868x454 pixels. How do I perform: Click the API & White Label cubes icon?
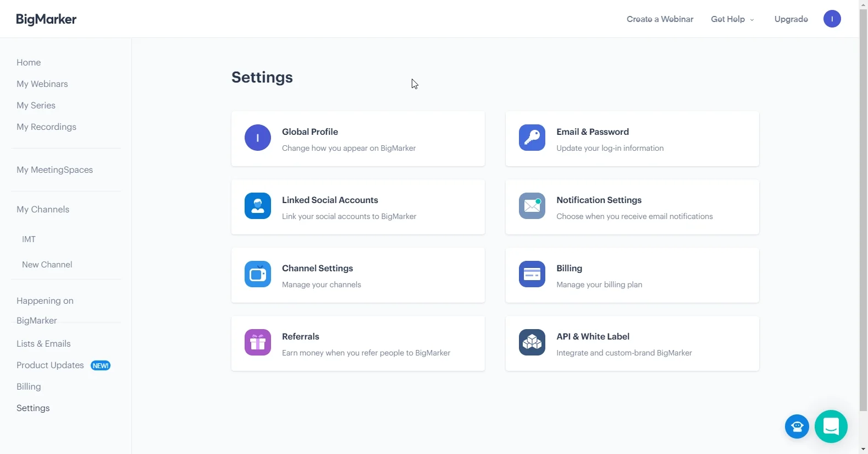(x=532, y=342)
